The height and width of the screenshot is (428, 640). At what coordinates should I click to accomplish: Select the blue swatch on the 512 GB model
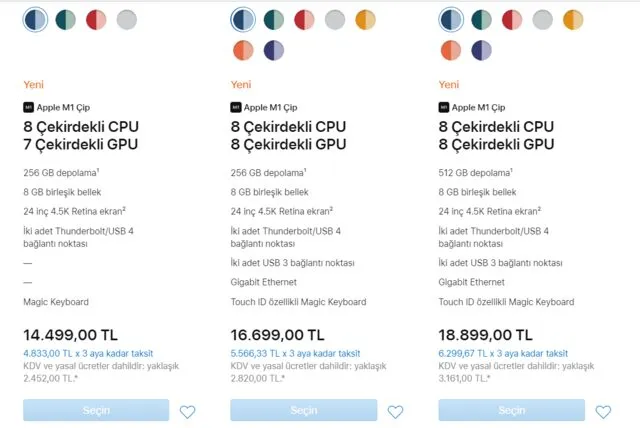coord(451,19)
